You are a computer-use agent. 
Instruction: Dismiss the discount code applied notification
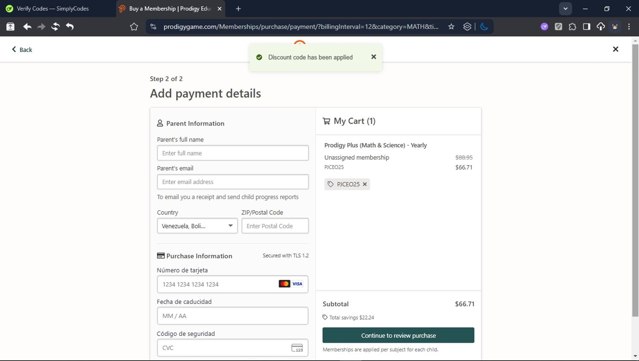tap(374, 57)
